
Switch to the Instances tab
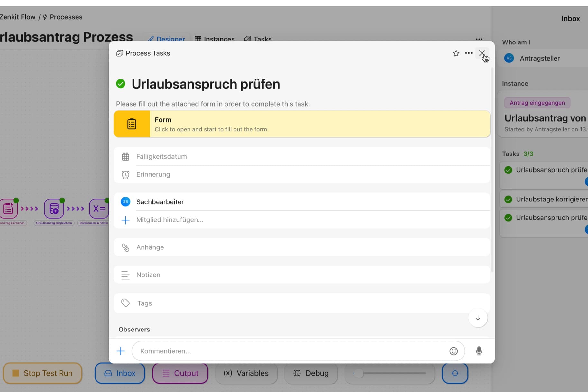(215, 39)
